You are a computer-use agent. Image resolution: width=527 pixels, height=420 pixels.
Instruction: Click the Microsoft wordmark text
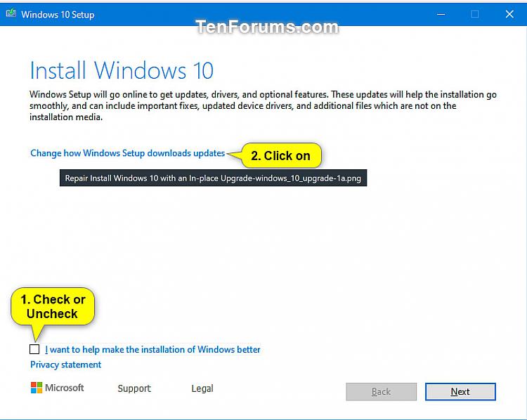pyautogui.click(x=64, y=388)
